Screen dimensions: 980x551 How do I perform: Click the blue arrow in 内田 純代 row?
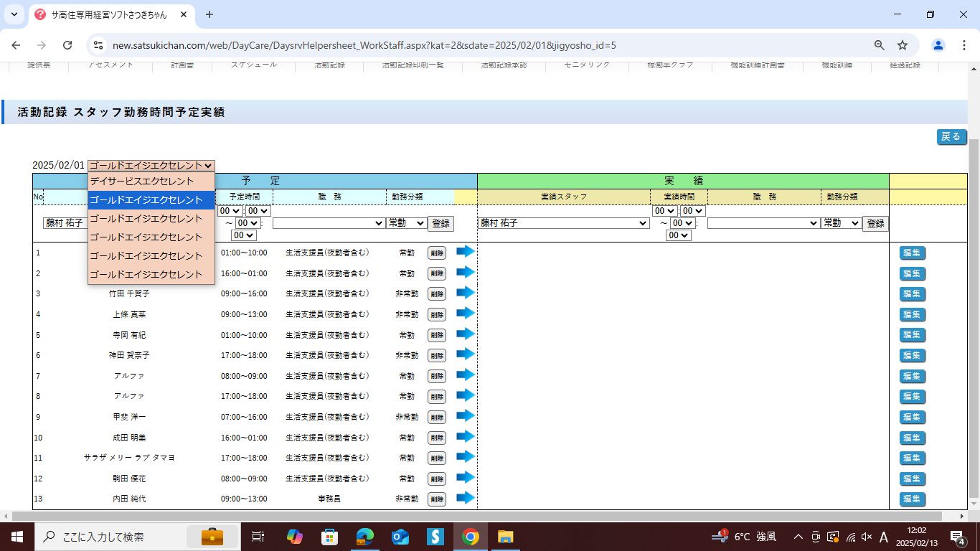466,498
